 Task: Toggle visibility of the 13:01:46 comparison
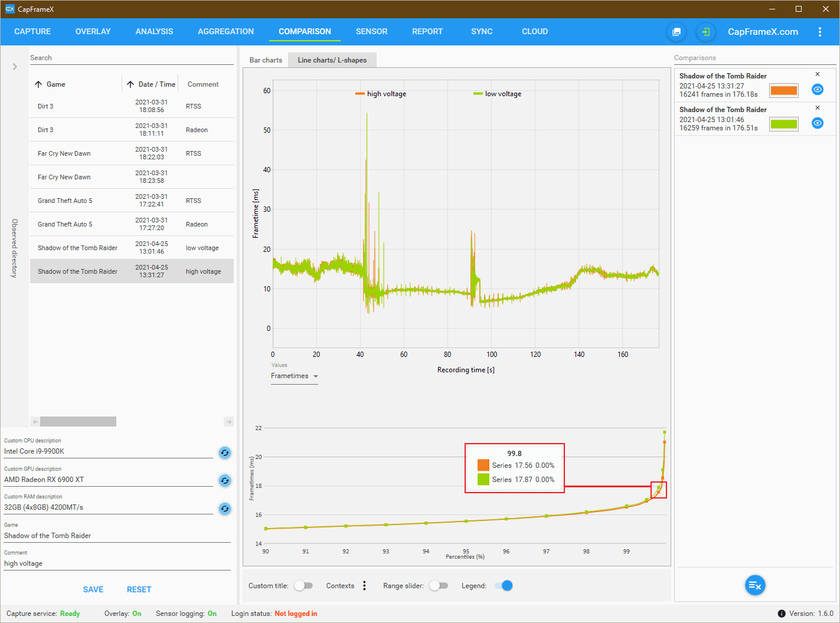818,123
